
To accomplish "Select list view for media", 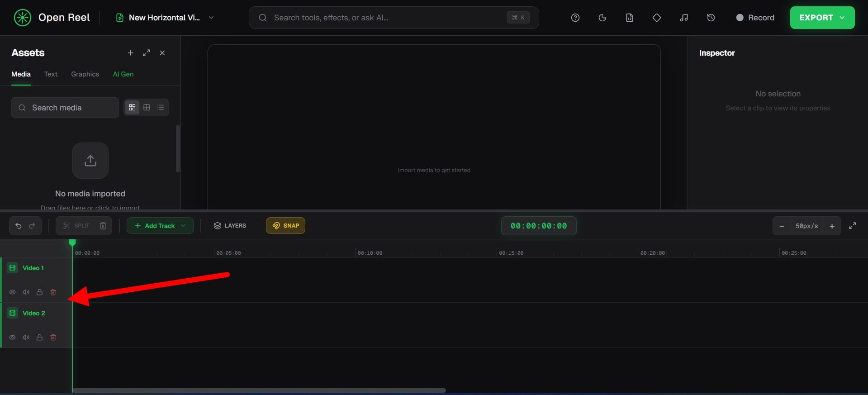I will click(161, 107).
